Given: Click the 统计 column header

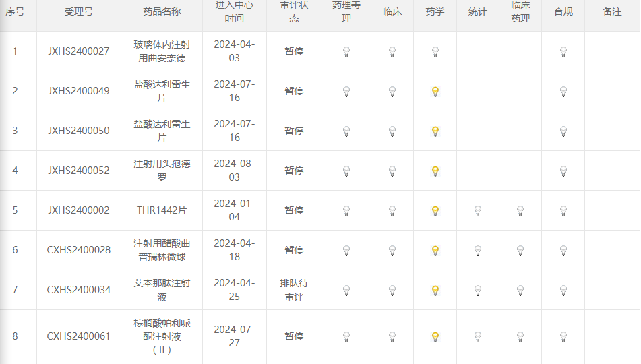Looking at the screenshot, I should pos(477,12).
